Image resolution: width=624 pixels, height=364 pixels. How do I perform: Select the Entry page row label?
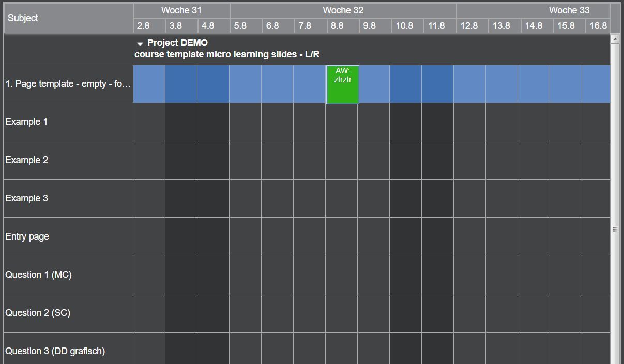coord(27,236)
